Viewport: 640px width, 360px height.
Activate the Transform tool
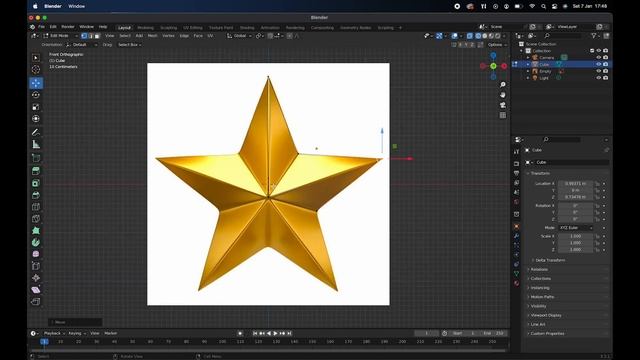pos(36,119)
